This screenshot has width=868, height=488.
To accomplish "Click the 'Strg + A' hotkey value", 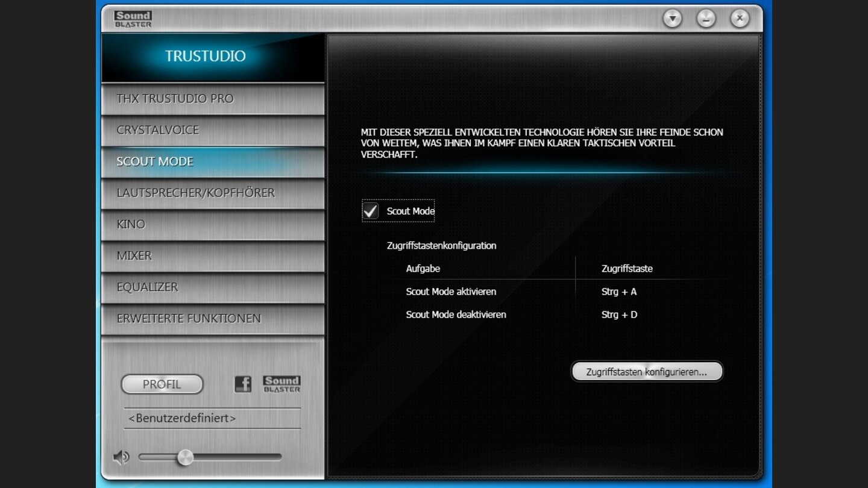I will [x=619, y=292].
